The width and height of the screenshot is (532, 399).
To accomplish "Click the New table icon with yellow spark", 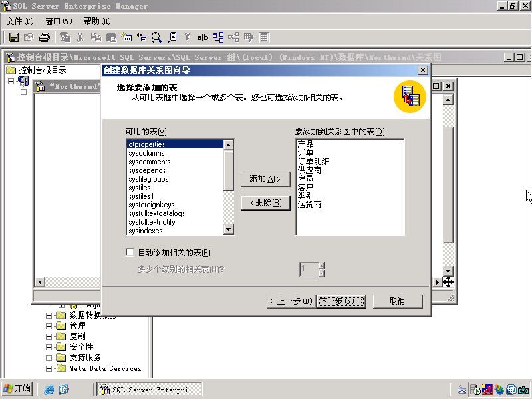I will [126, 37].
